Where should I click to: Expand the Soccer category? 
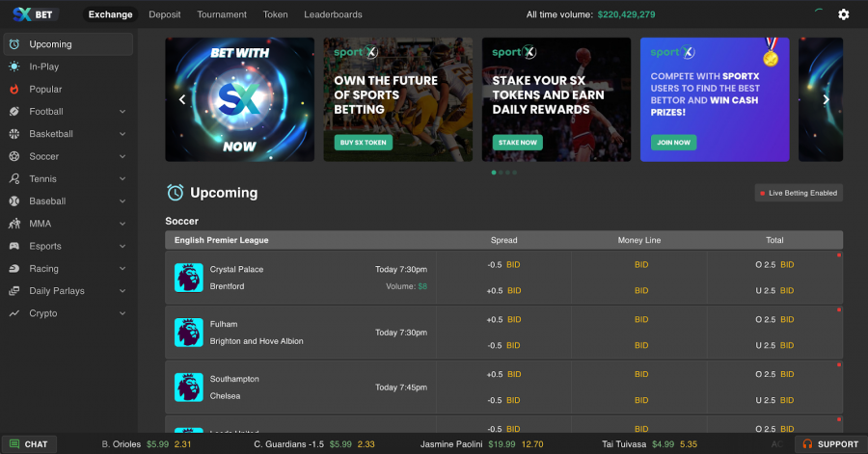click(x=122, y=156)
